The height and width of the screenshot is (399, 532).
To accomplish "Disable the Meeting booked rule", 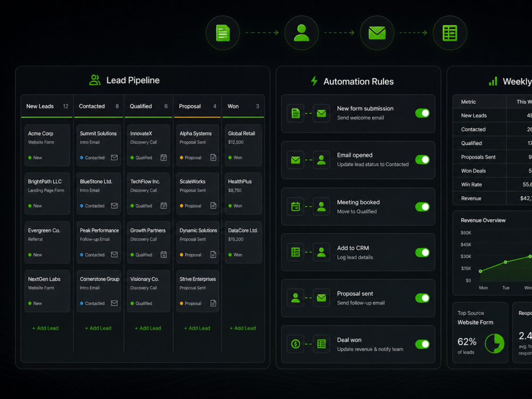I will pyautogui.click(x=422, y=206).
